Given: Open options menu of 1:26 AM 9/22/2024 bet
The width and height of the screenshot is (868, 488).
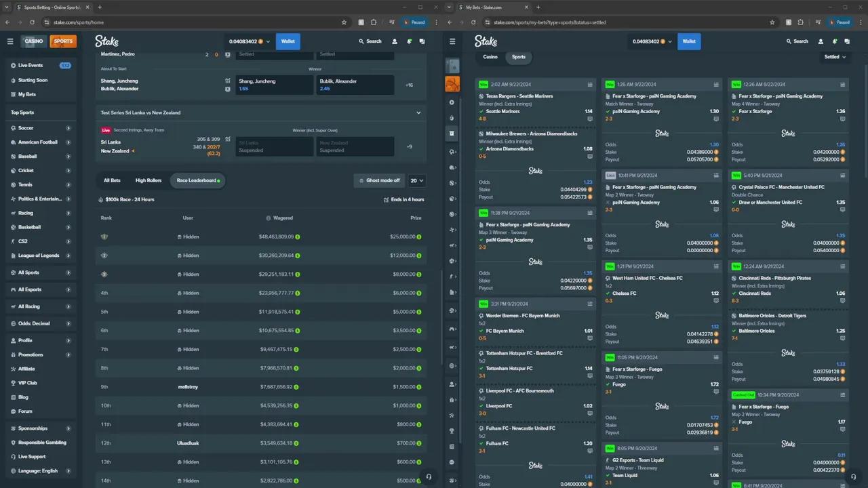Looking at the screenshot, I should tap(716, 85).
